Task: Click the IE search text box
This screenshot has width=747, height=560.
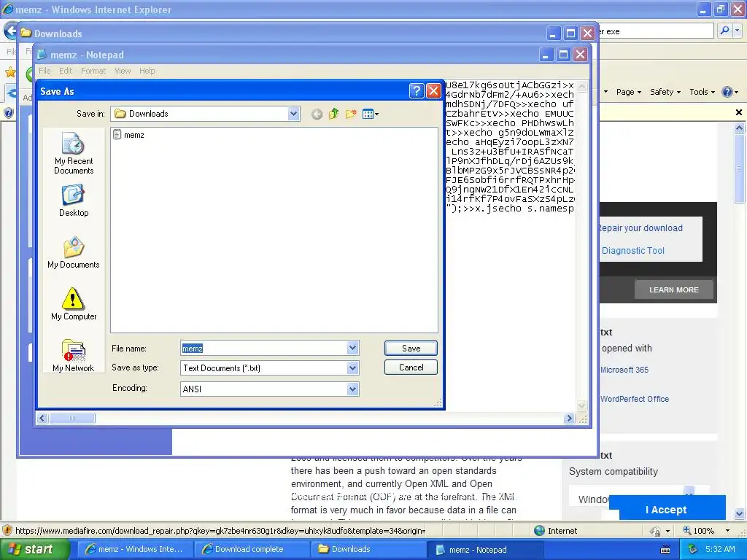Action: coord(656,31)
